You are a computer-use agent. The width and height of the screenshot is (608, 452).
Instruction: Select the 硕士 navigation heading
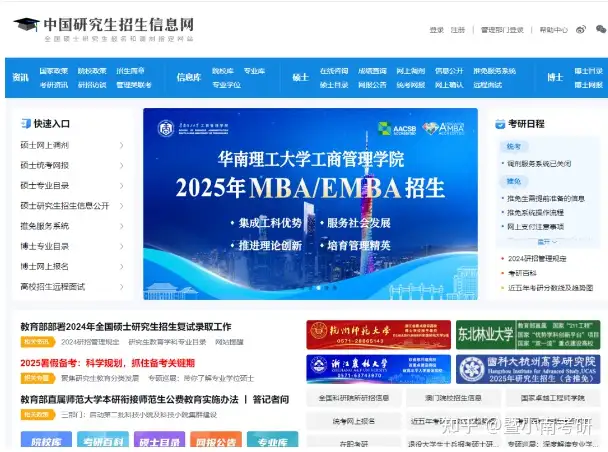click(301, 78)
